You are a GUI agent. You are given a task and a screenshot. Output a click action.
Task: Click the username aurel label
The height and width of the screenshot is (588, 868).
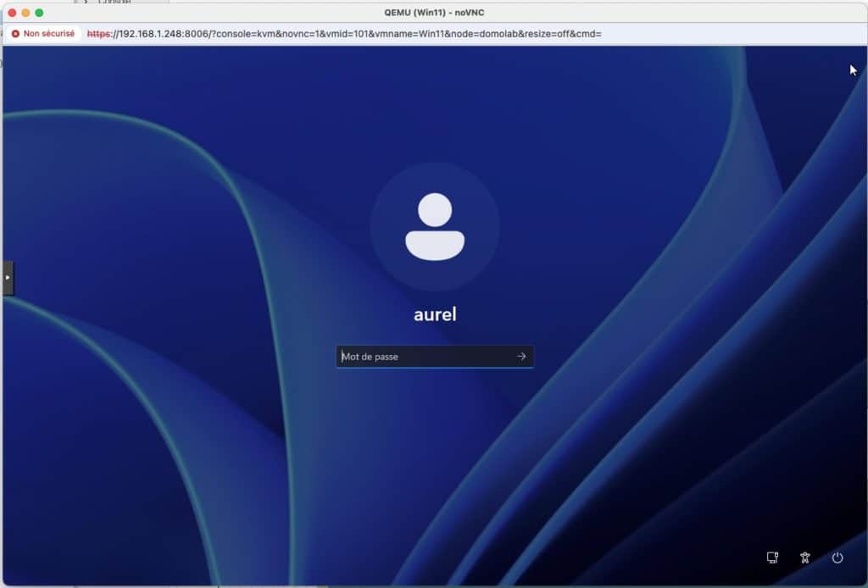point(434,314)
